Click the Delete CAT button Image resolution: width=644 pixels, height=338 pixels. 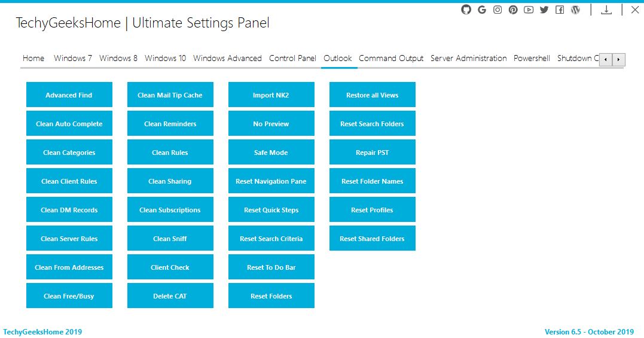click(170, 296)
